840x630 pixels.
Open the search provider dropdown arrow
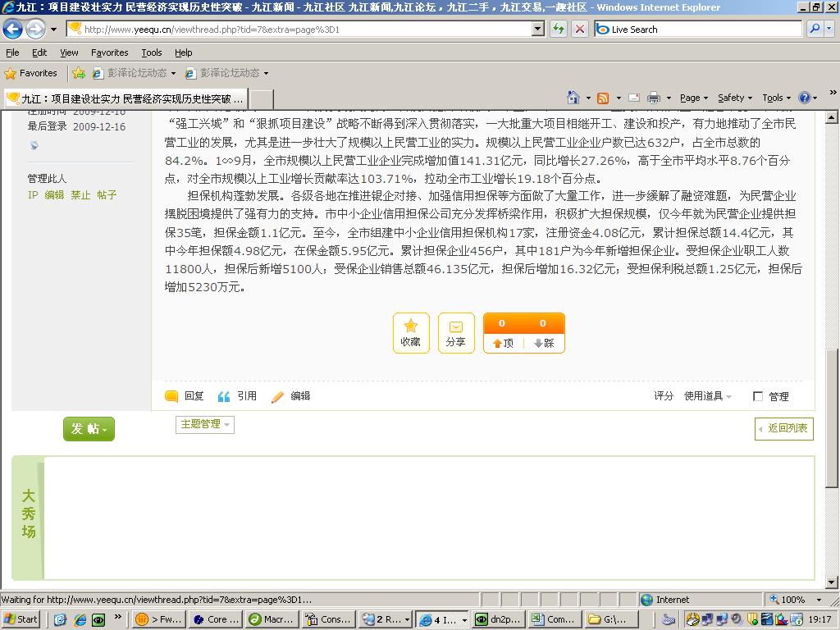click(829, 29)
